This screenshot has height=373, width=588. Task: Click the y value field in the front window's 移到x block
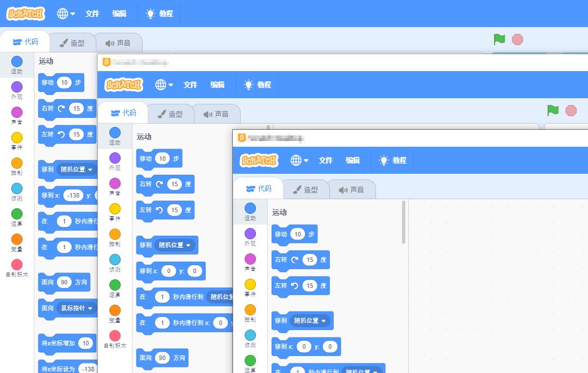point(330,346)
